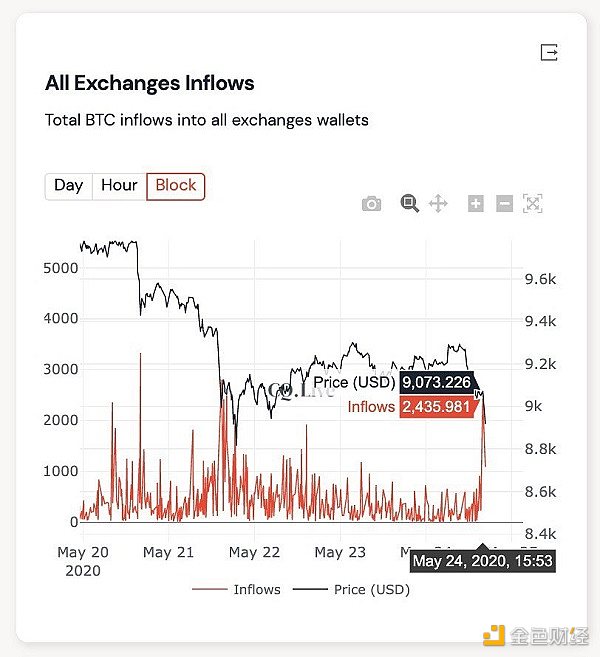Click the May 23 axis label
Viewport: 600px width, 657px height.
tap(340, 552)
